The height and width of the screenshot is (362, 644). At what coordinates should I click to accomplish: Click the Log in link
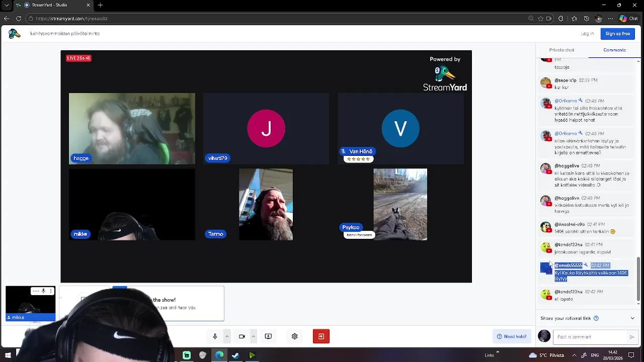[587, 34]
